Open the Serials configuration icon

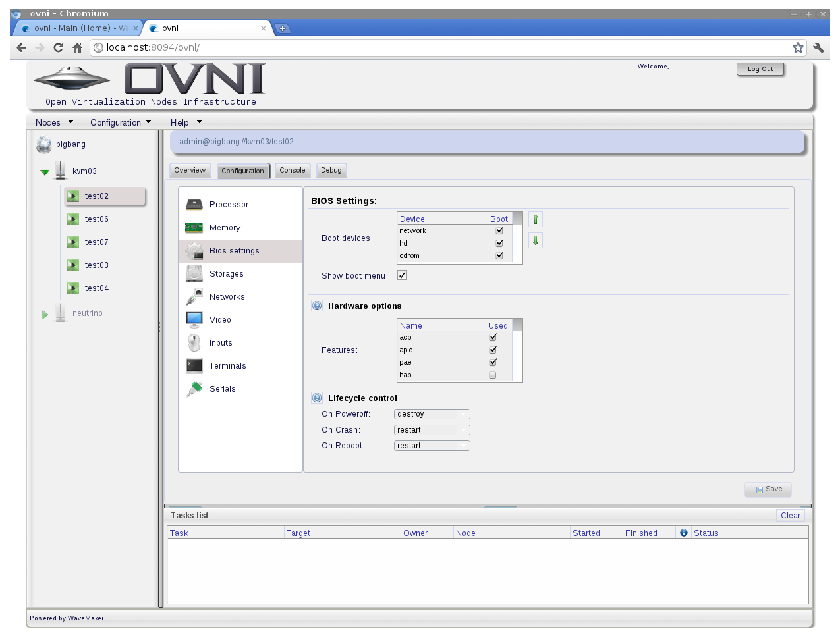194,388
